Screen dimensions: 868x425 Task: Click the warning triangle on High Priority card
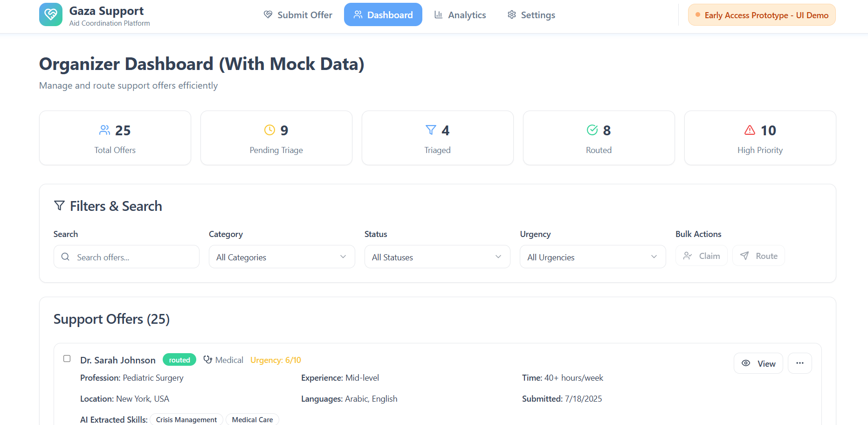[750, 130]
